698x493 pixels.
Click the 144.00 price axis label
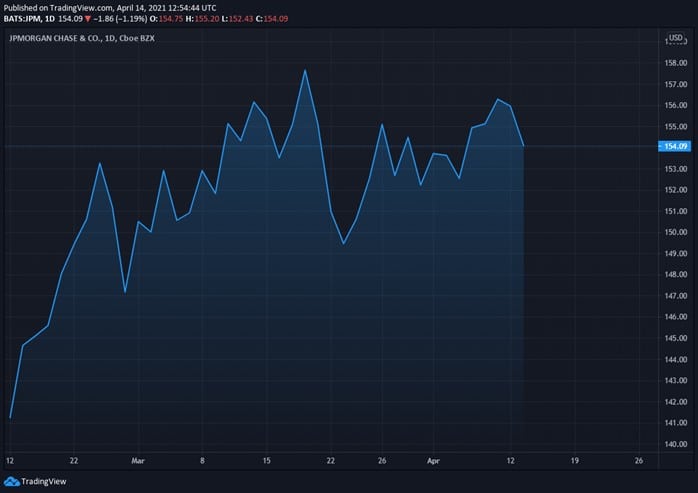[x=676, y=359]
